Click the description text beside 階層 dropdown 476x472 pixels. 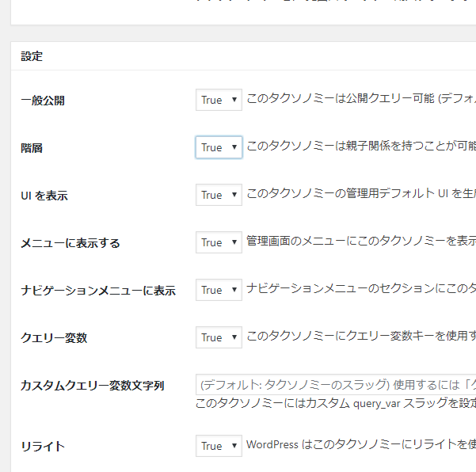(x=361, y=147)
